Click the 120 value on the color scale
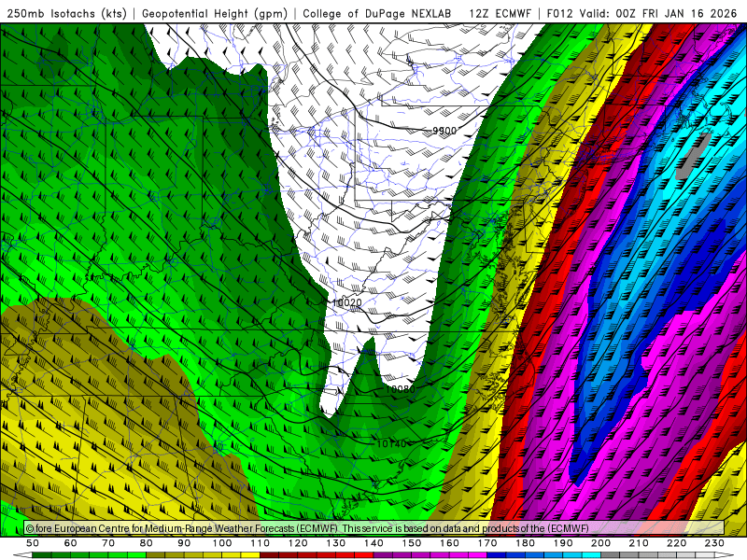Screen dimensions: 747x560 [298, 543]
